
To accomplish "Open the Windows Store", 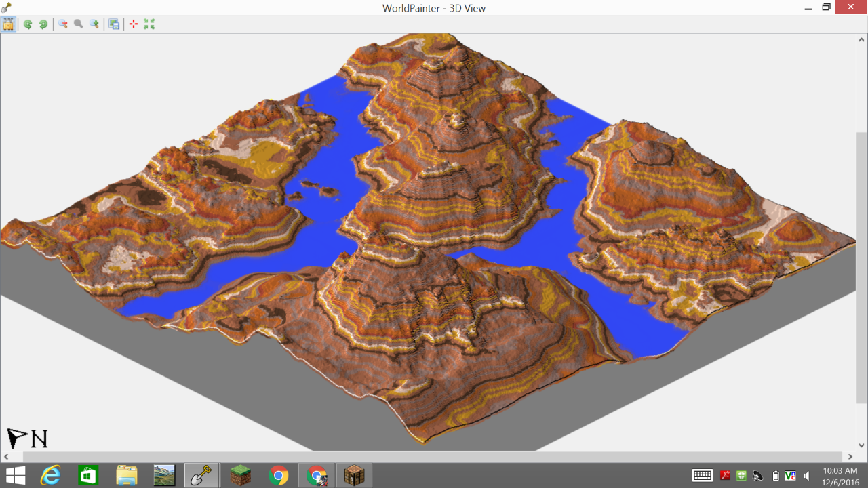I will [87, 474].
